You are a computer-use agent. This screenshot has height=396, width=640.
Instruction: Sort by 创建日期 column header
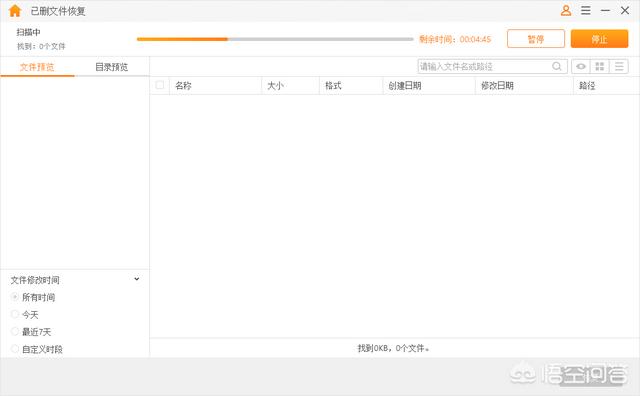pyautogui.click(x=429, y=86)
